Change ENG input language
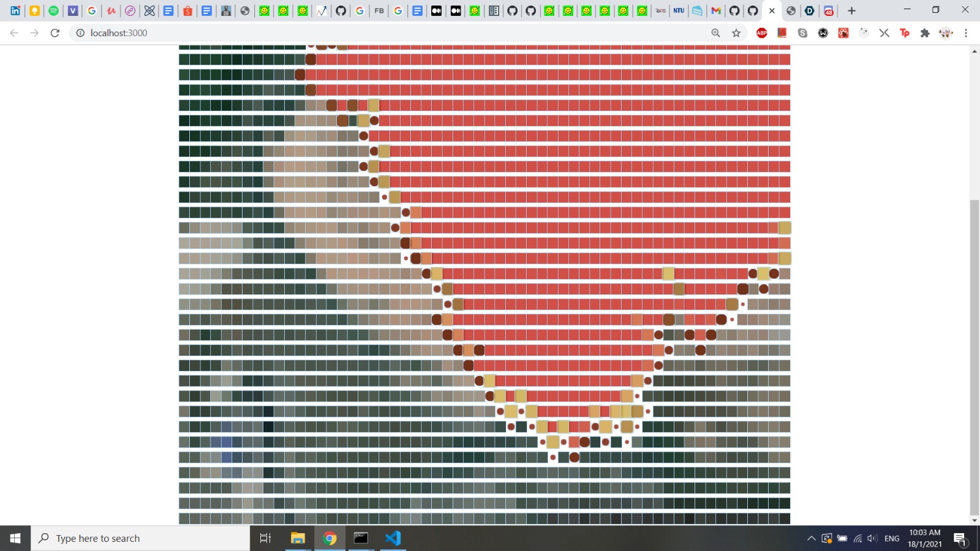This screenshot has height=551, width=980. pyautogui.click(x=892, y=539)
